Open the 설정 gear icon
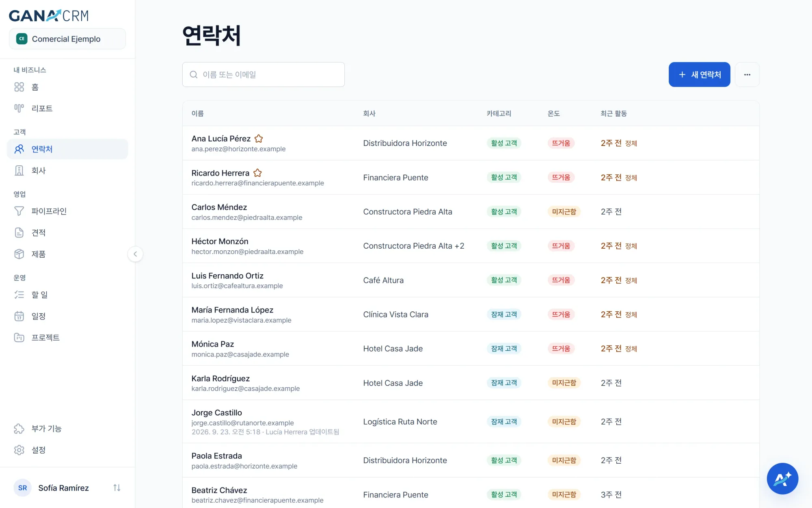 tap(19, 450)
